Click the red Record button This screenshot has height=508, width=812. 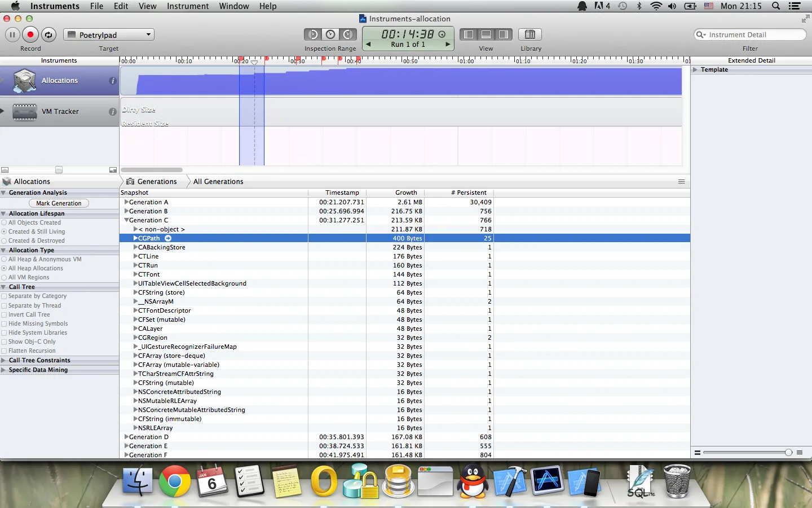[x=30, y=34]
